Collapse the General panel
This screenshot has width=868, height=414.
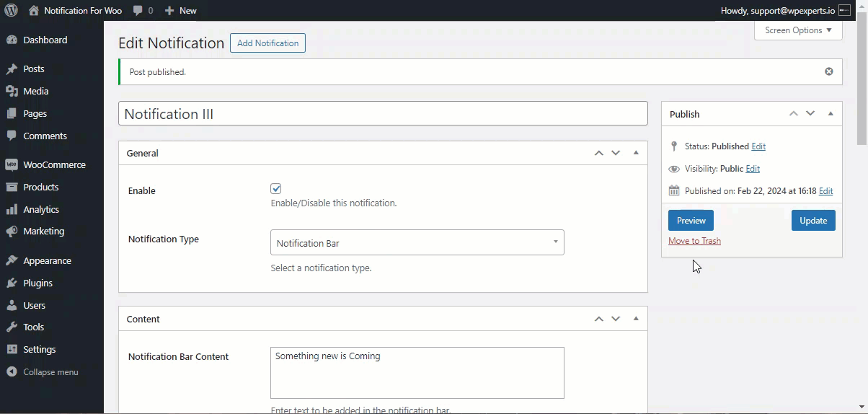636,153
